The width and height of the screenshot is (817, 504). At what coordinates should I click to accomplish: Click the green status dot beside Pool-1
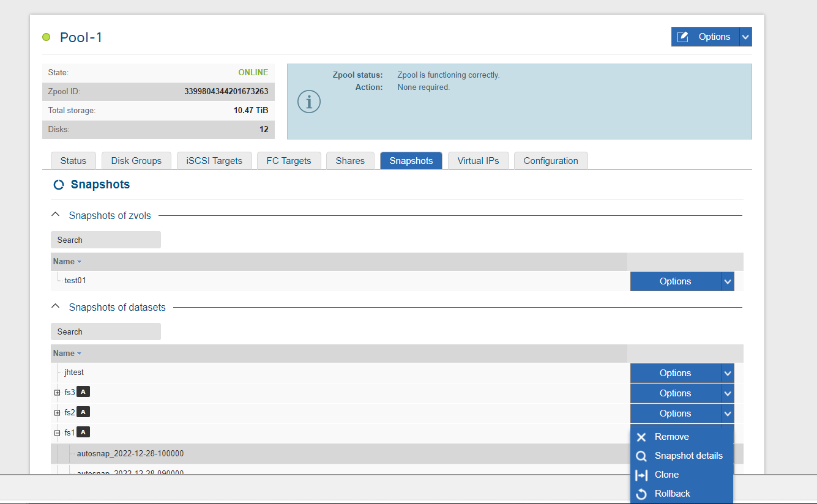tap(46, 37)
